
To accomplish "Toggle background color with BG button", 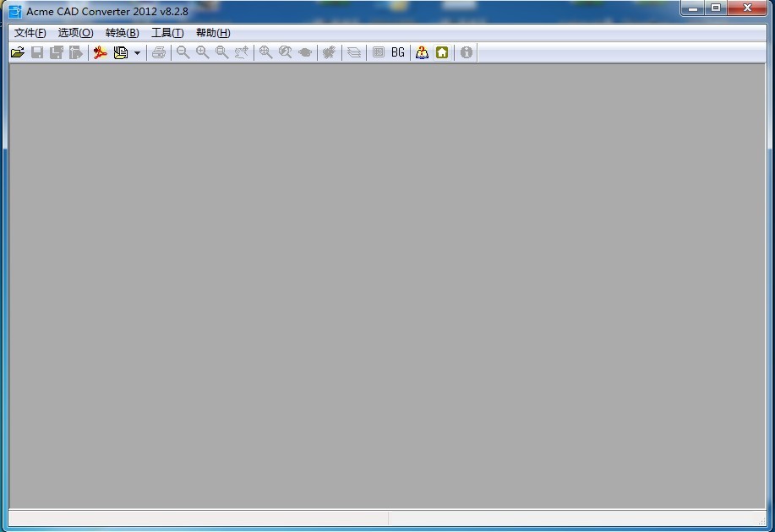I will click(x=398, y=52).
